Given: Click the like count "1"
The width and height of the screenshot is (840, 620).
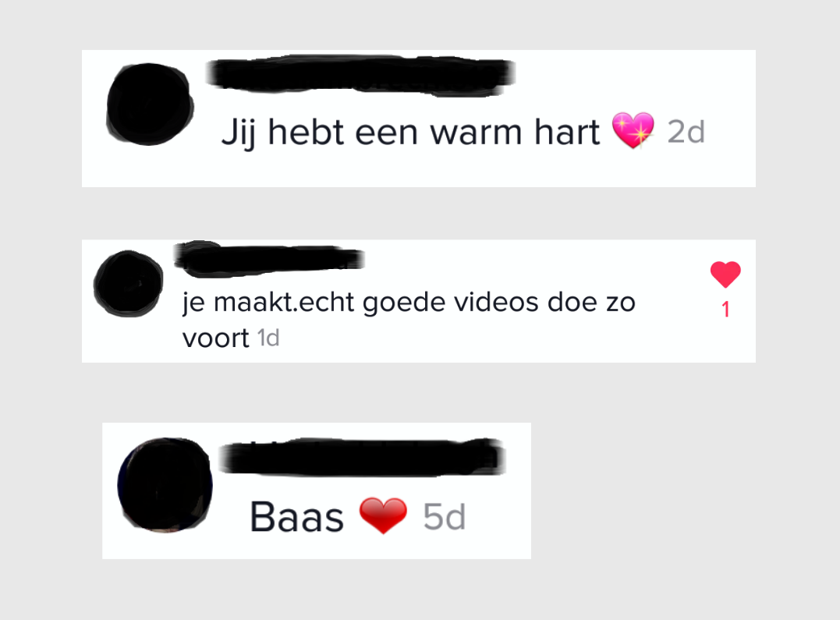Looking at the screenshot, I should [725, 309].
